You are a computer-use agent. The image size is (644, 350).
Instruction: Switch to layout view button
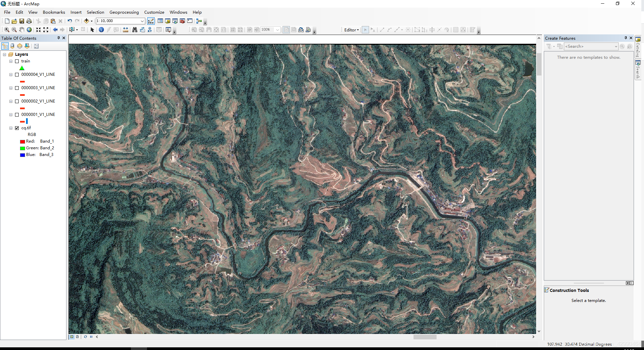[x=77, y=337]
